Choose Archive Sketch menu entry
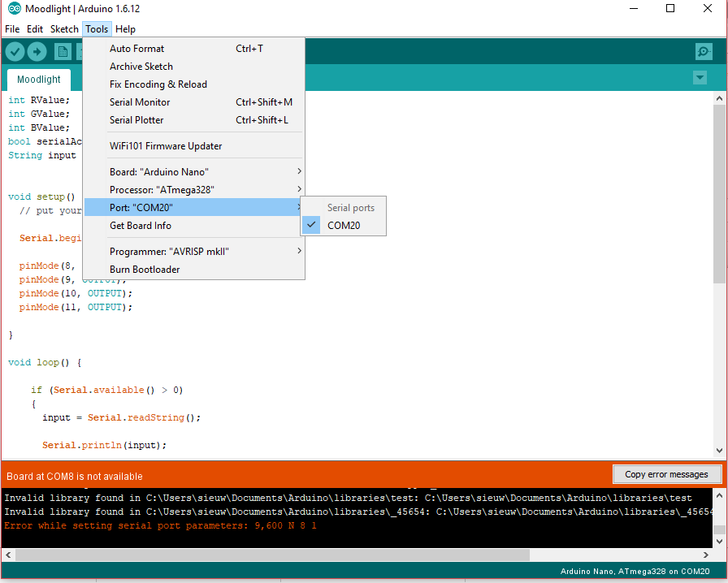 [x=194, y=67]
